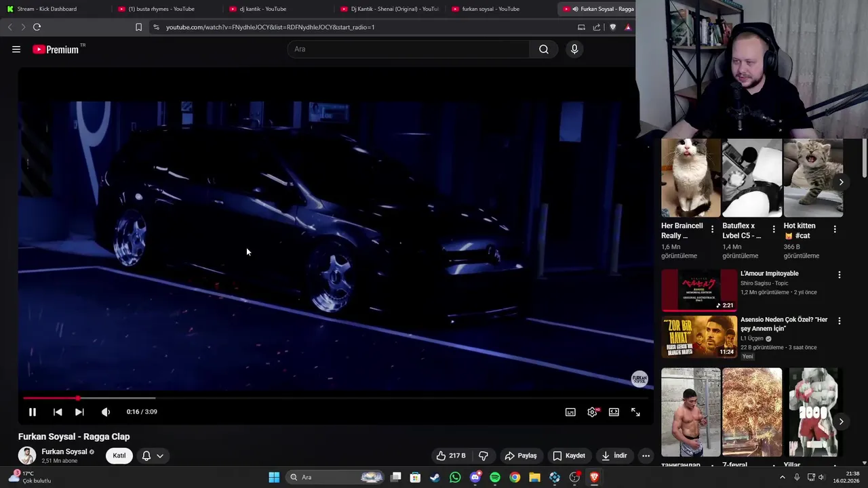Skip to previous video in playlist

(x=58, y=412)
